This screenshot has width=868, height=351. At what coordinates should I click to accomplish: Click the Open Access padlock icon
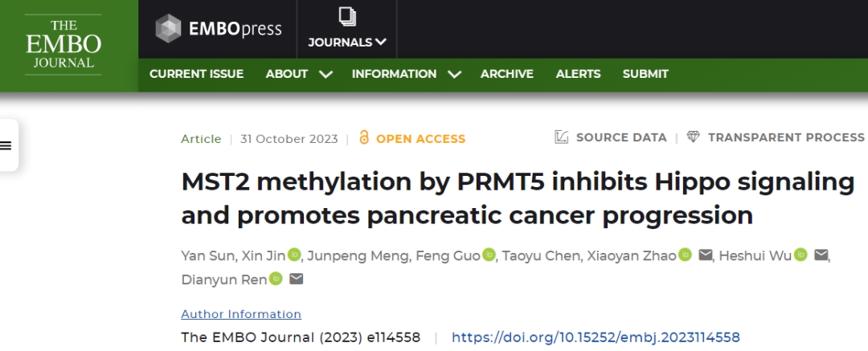coord(364,138)
